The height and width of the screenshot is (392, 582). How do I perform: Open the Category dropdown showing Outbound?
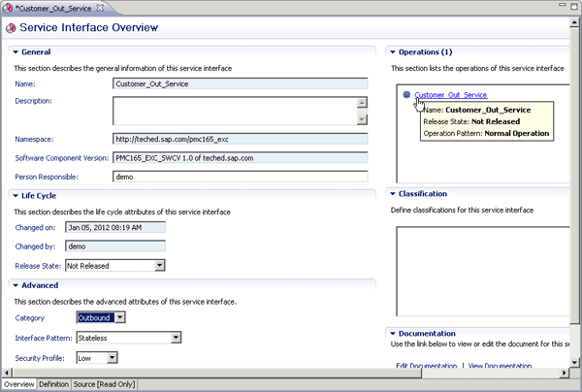(119, 317)
